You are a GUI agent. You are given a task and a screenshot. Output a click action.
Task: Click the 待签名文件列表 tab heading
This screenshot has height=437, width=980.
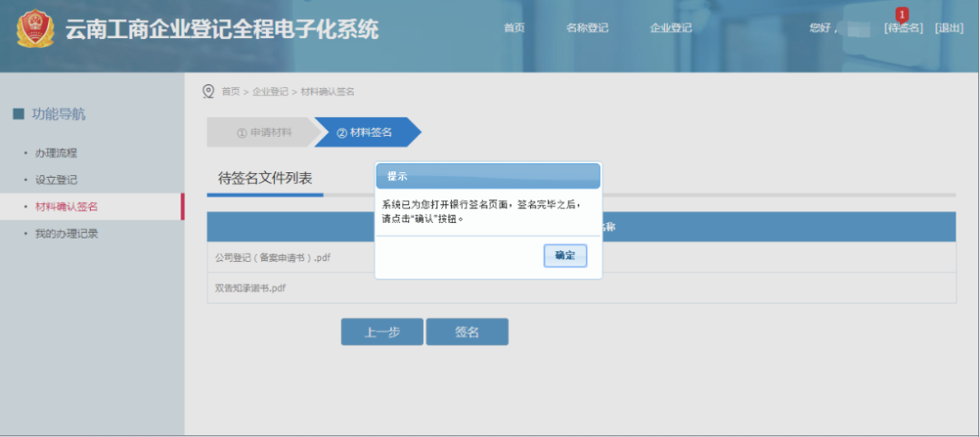click(x=265, y=179)
